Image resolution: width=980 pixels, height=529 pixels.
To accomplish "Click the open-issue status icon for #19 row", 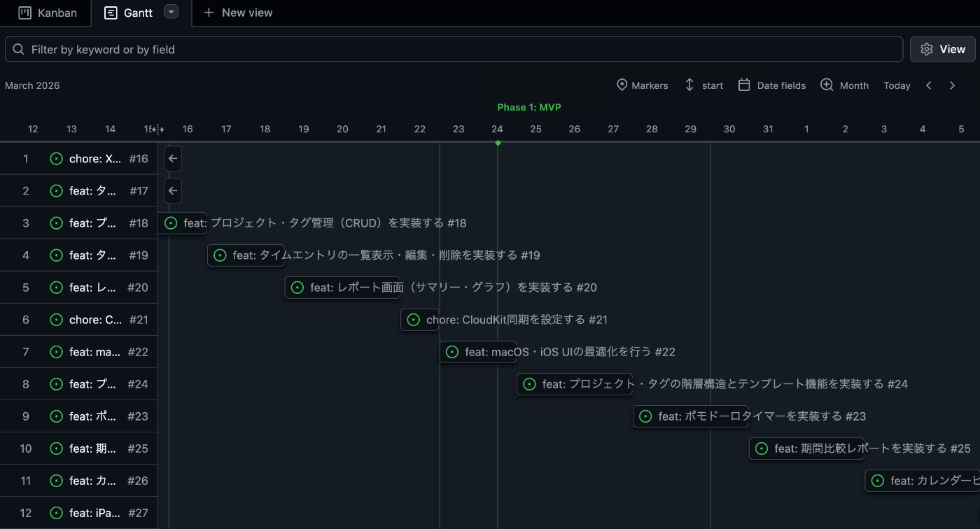I will coord(57,255).
